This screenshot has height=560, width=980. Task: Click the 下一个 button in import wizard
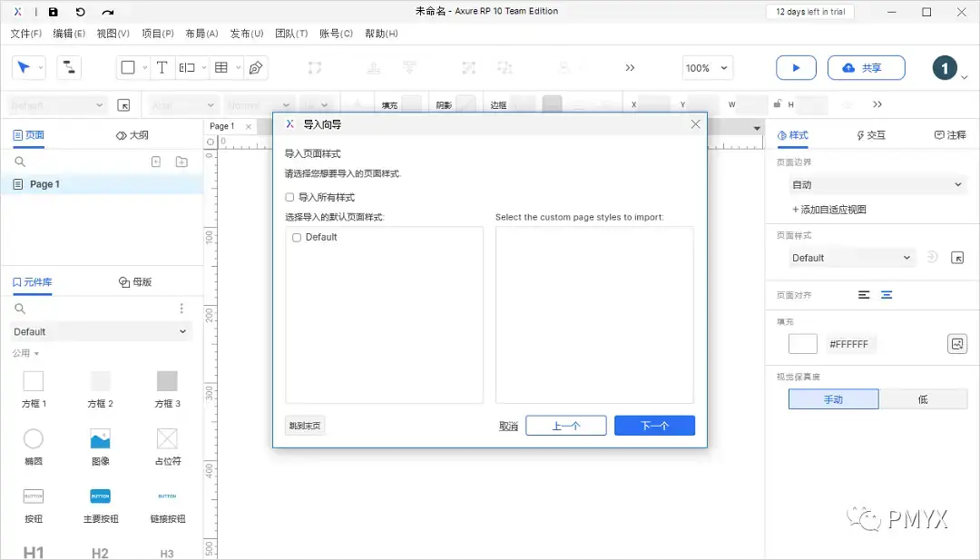[654, 425]
